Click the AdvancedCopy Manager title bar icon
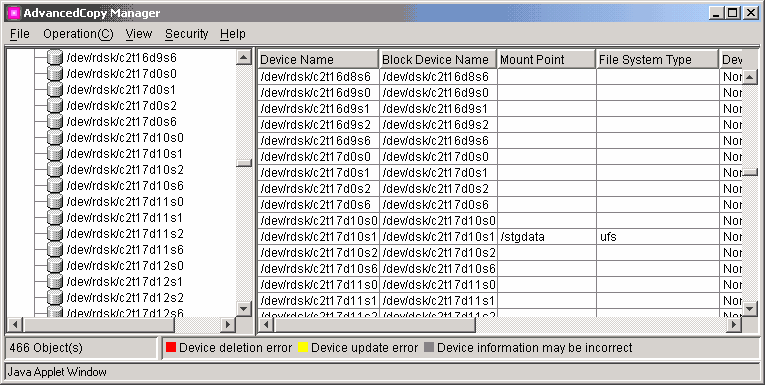765x385 pixels. (x=14, y=13)
